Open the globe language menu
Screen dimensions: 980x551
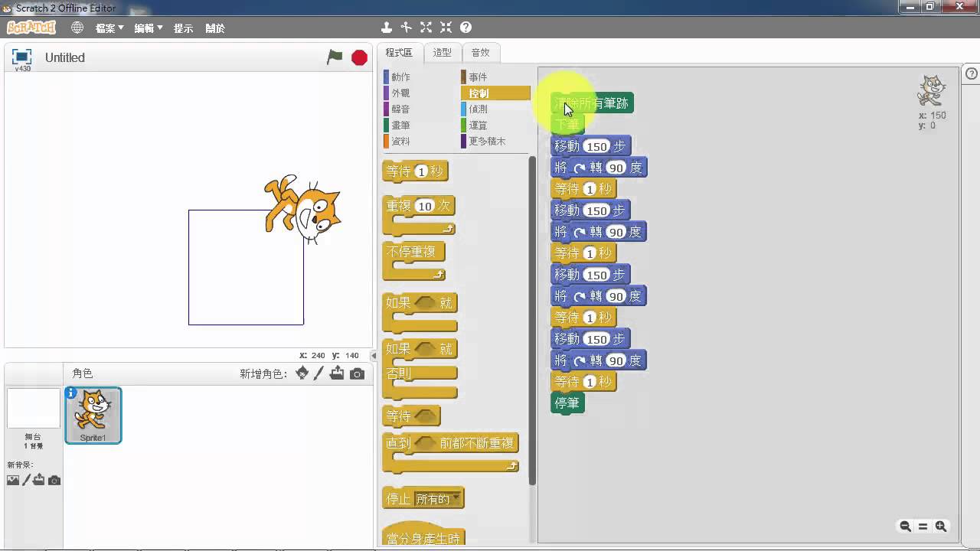[x=77, y=28]
